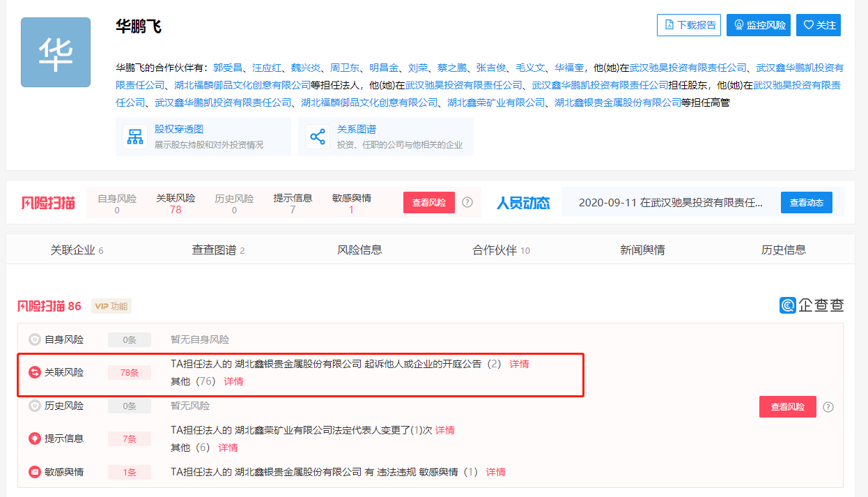
Task: Click the 自身风险 shield icon
Action: (x=34, y=340)
